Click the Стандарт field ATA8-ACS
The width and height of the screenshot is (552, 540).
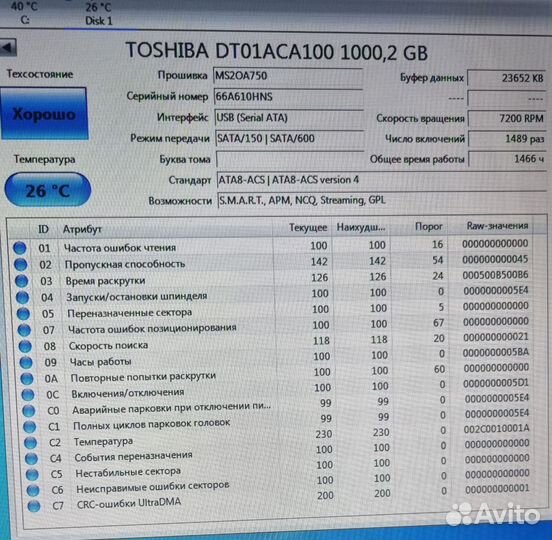(382, 180)
